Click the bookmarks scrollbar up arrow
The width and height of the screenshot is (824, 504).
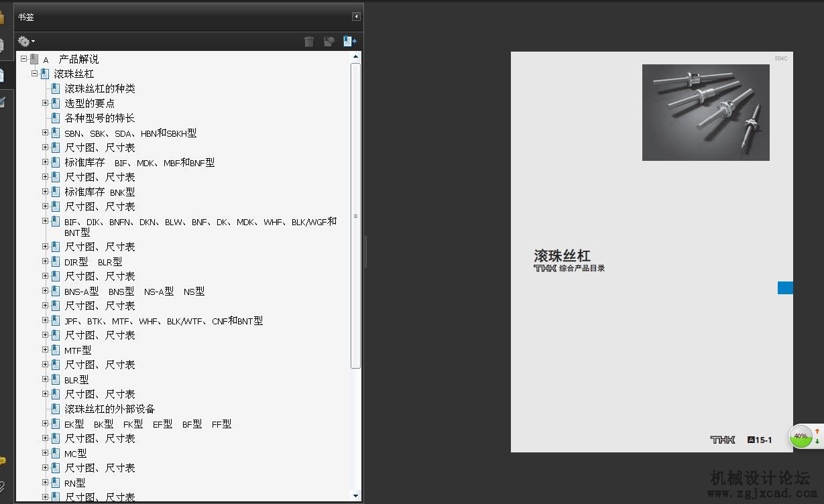pos(356,57)
